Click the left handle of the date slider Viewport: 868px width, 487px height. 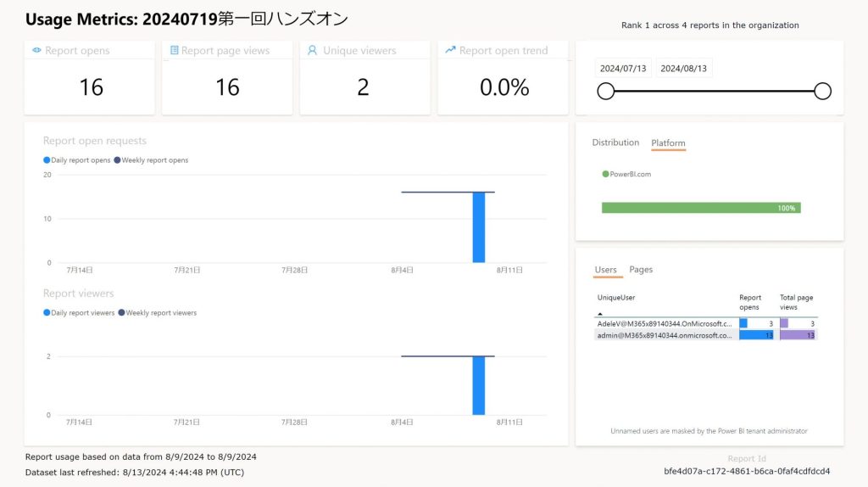click(605, 92)
